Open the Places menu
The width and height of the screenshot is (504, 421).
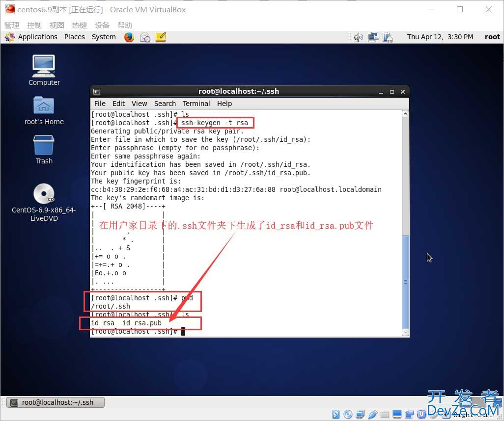75,37
